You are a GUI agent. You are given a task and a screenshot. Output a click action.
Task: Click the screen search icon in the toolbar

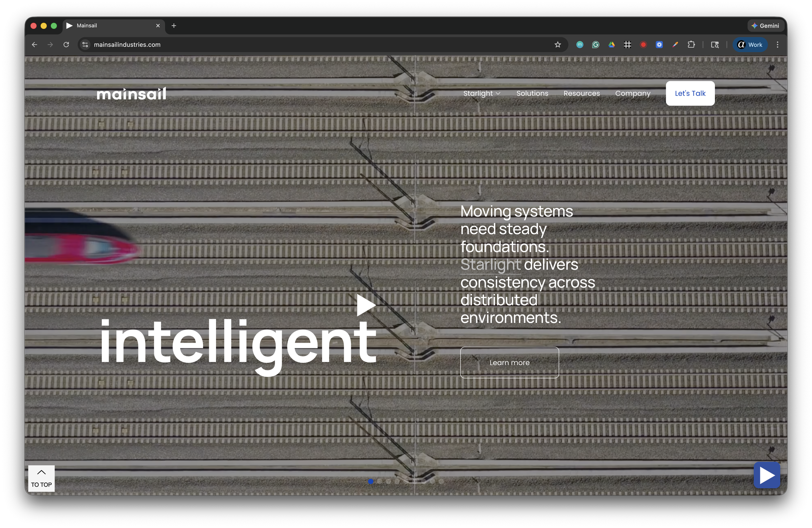[x=715, y=45]
